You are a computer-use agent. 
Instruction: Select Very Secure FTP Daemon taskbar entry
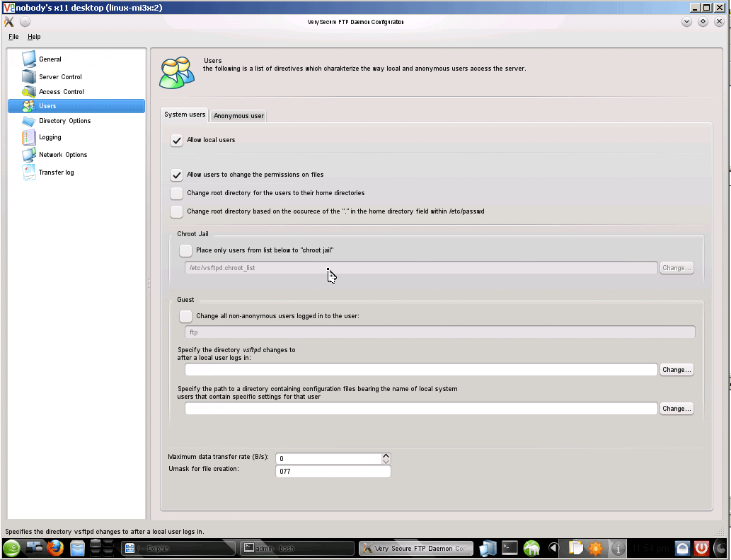pos(416,549)
